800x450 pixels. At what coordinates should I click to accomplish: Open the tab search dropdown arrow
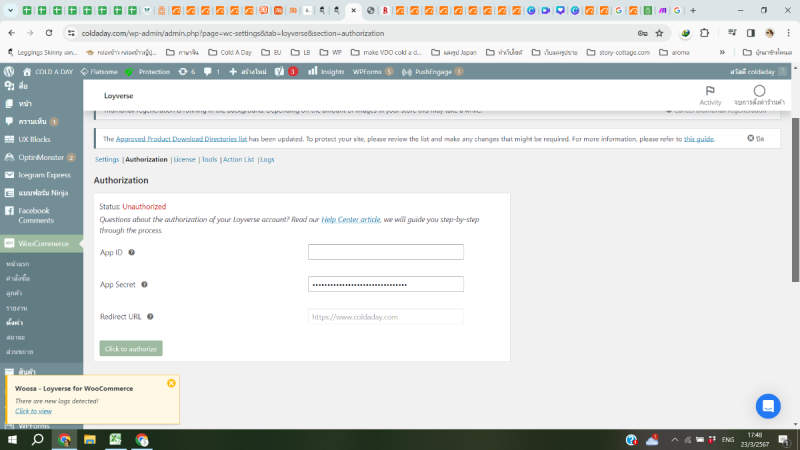click(x=10, y=10)
